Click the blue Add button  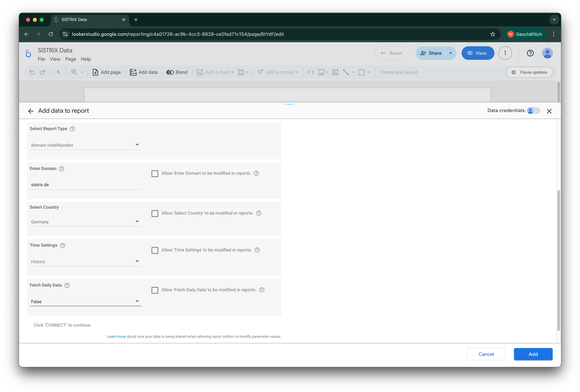click(533, 354)
